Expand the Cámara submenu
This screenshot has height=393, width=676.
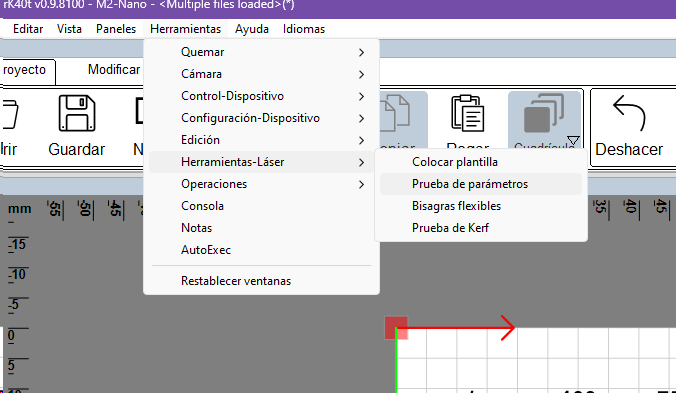(261, 74)
